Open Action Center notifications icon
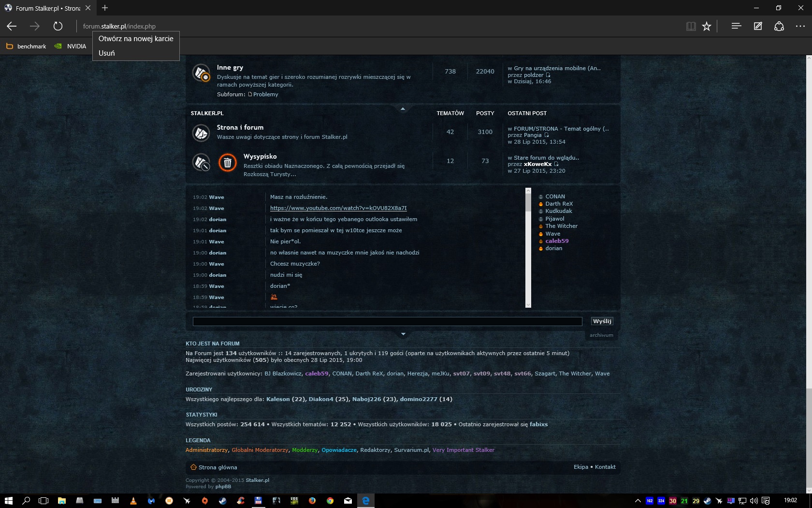This screenshot has height=508, width=812. coord(766,501)
